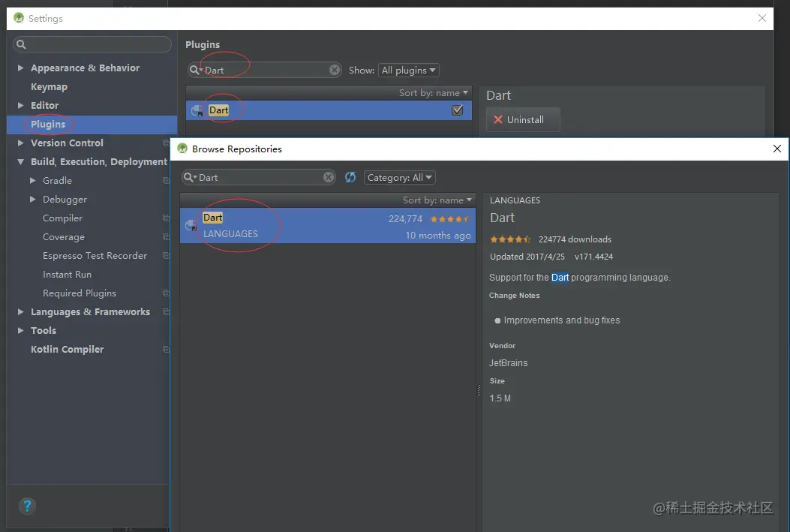
Task: Open Coverage settings page
Action: 64,237
